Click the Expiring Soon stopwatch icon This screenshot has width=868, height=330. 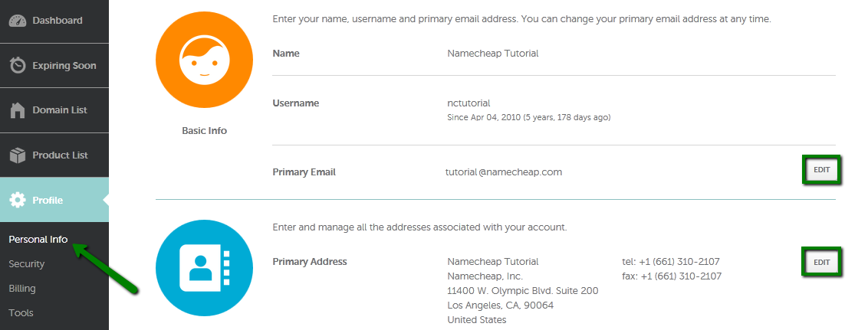pyautogui.click(x=18, y=65)
